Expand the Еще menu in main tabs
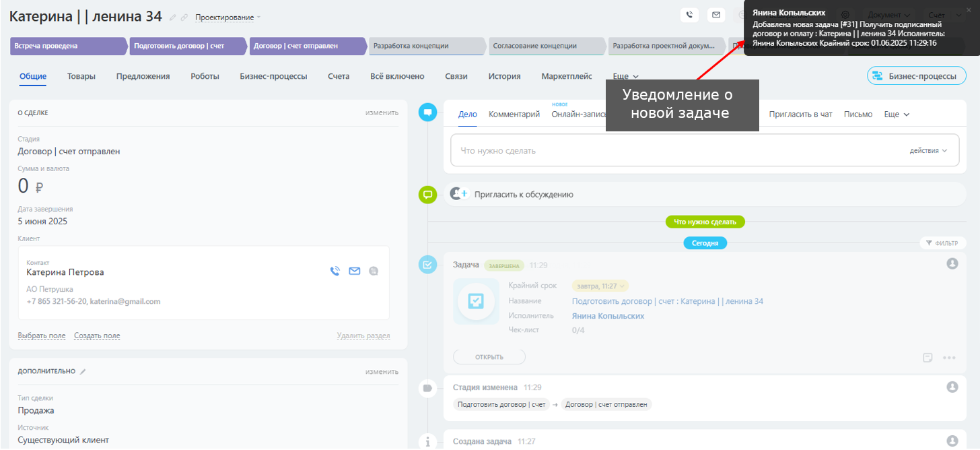Screen dimensions: 980x450 tap(625, 76)
